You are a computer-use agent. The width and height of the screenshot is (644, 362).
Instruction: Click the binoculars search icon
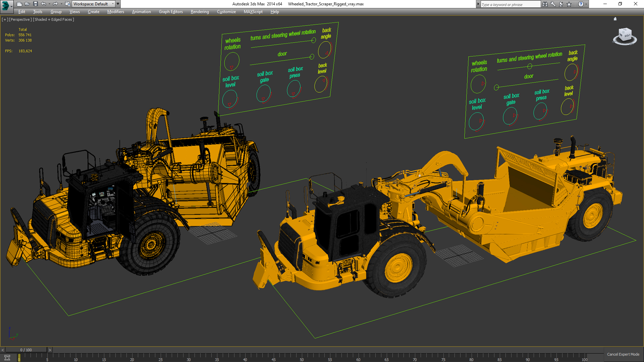(545, 4)
